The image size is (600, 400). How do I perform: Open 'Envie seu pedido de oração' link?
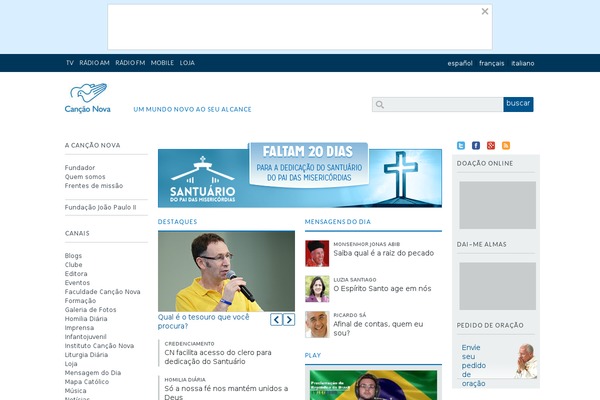coord(473,366)
